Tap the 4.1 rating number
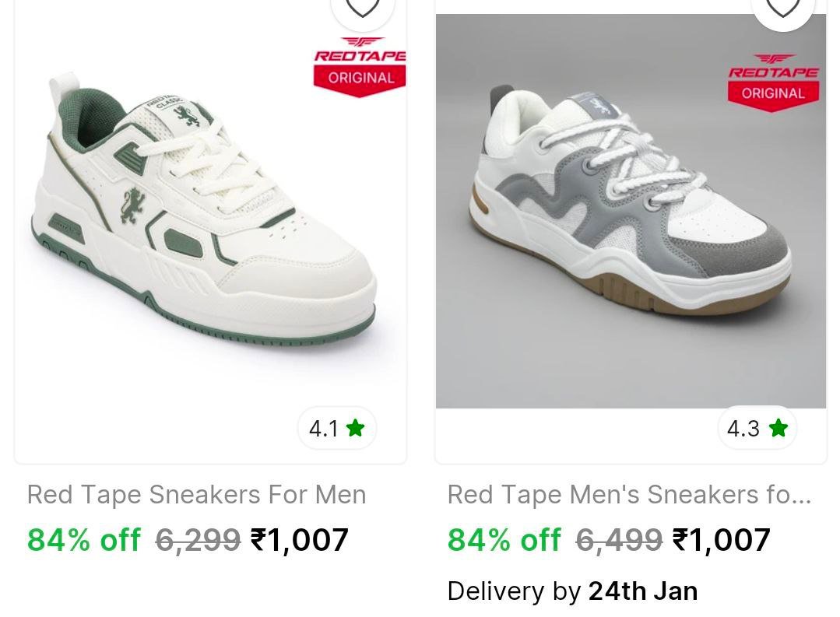This screenshot has height=617, width=840. [324, 429]
